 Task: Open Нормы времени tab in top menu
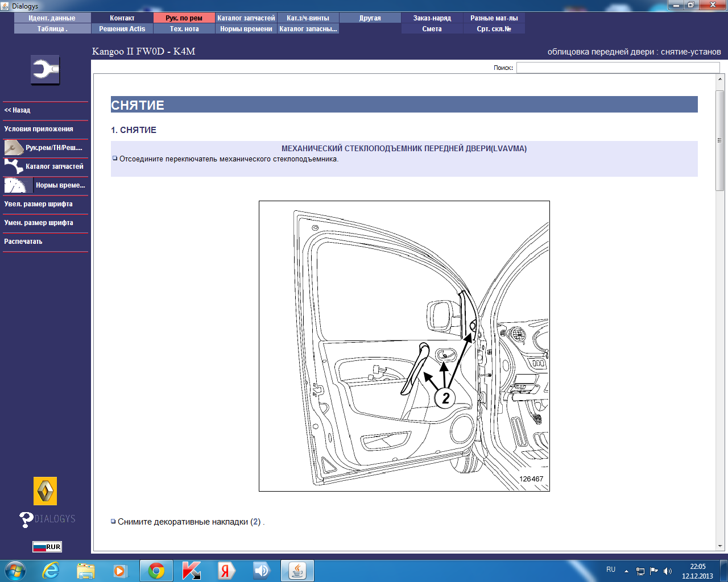point(246,29)
